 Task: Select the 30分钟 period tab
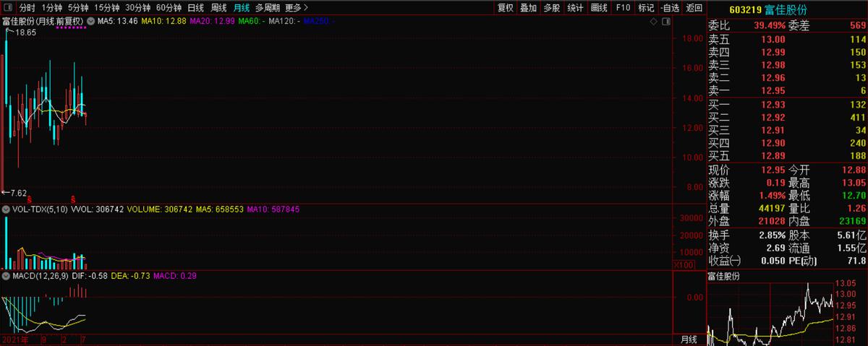tap(137, 8)
